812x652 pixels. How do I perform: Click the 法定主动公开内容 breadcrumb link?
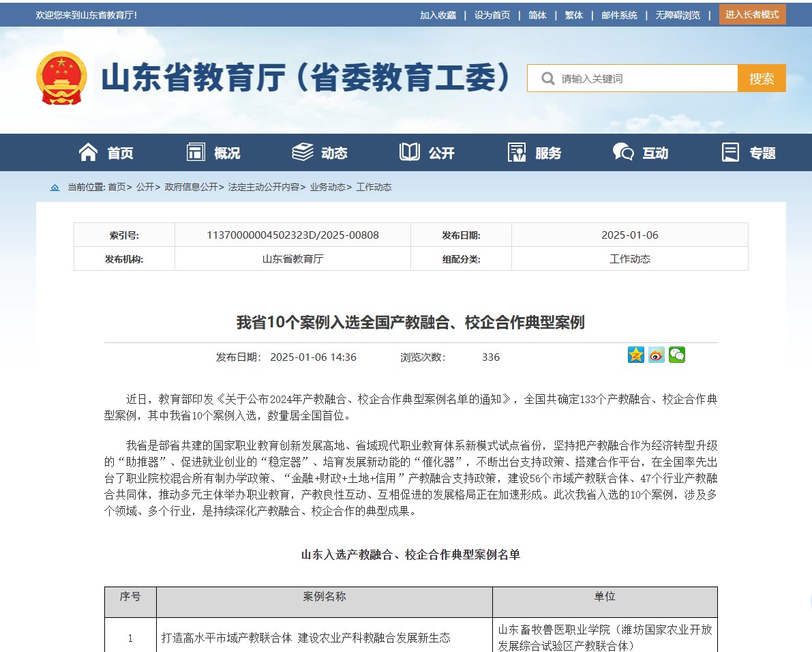click(x=264, y=187)
